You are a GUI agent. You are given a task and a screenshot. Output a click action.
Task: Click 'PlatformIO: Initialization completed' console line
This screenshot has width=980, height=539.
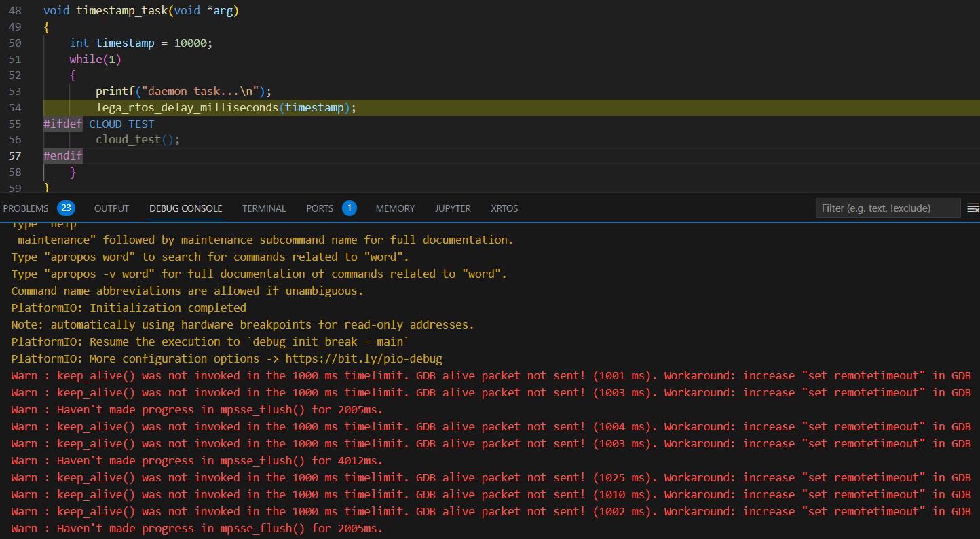pyautogui.click(x=129, y=308)
